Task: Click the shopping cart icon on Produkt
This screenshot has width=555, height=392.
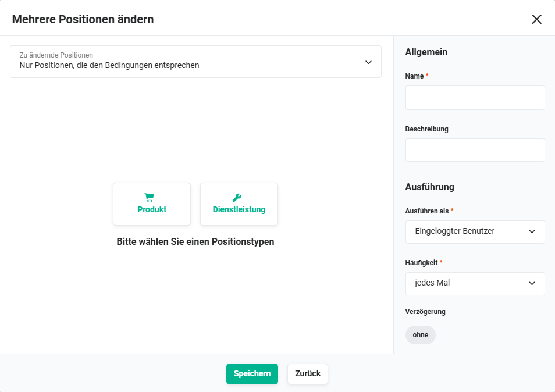Action: pyautogui.click(x=149, y=197)
